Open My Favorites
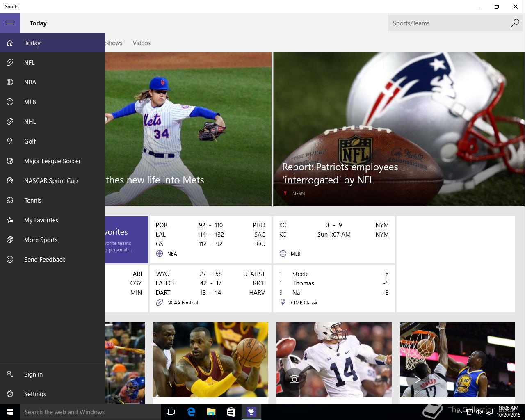The image size is (525, 420). pyautogui.click(x=52, y=220)
